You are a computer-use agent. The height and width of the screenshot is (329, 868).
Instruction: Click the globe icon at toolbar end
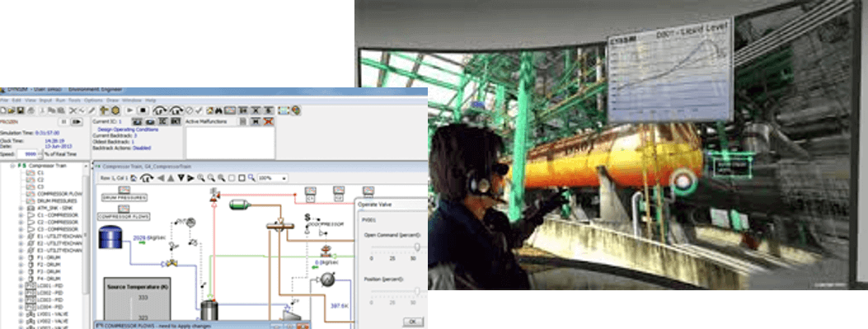coord(296,110)
